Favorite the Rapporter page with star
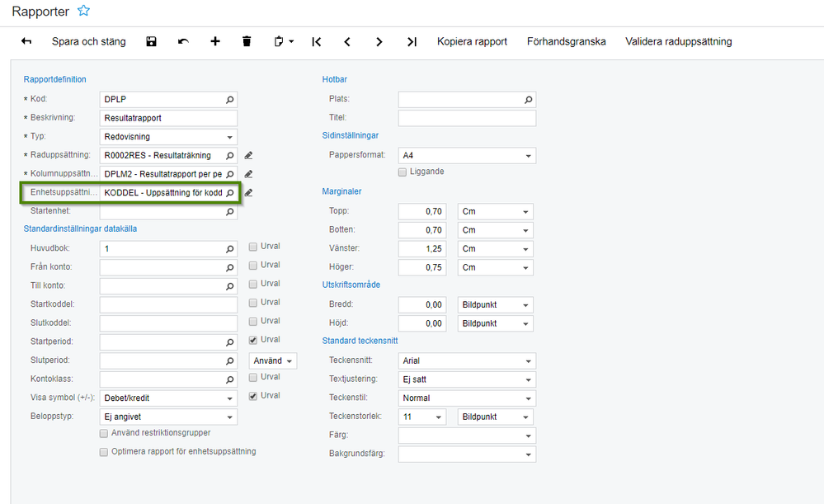824x504 pixels. 83,12
